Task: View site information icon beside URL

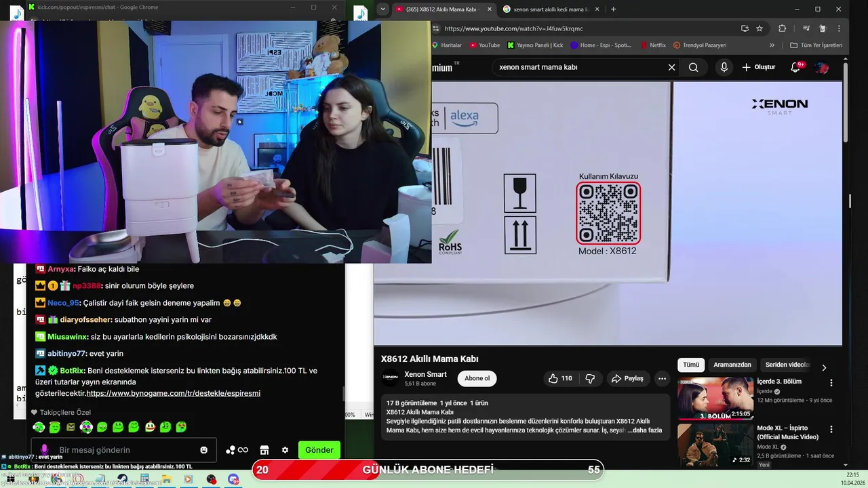Action: 436,28
